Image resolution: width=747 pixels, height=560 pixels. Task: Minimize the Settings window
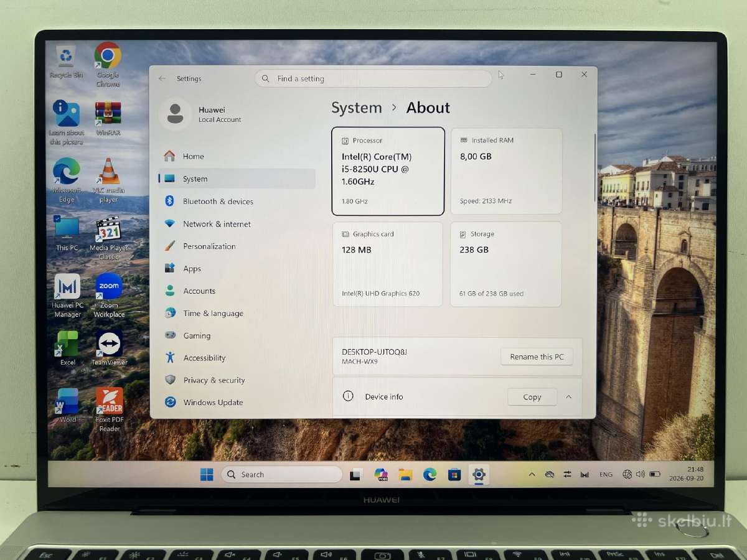point(533,75)
